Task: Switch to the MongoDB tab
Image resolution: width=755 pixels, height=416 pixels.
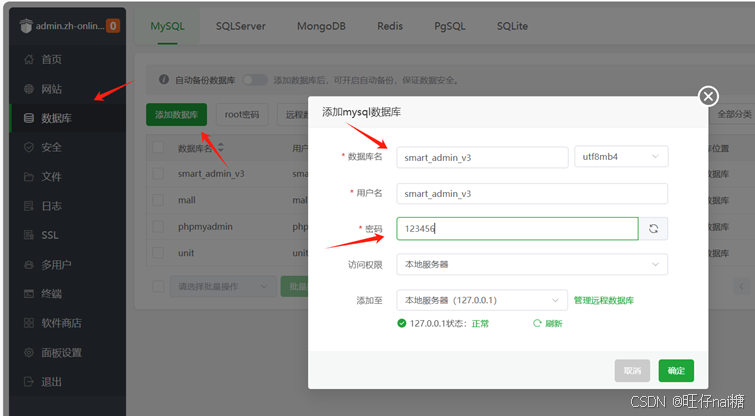Action: [321, 26]
